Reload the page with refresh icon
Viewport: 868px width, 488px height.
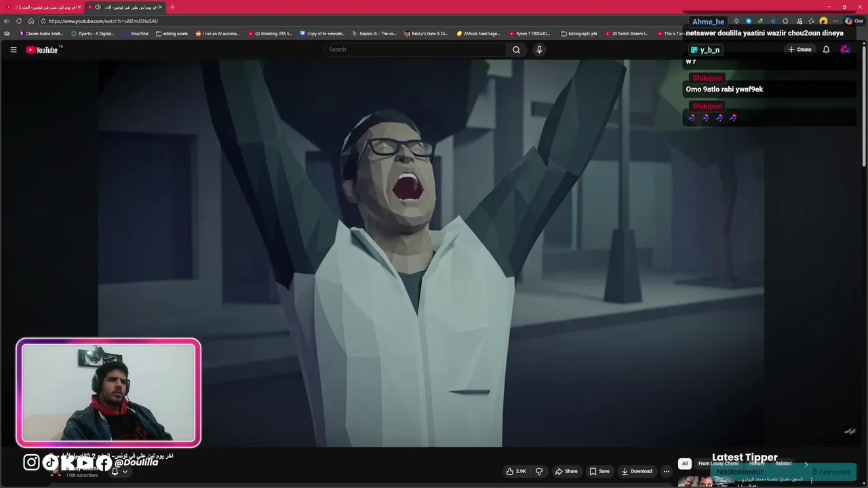coord(19,21)
